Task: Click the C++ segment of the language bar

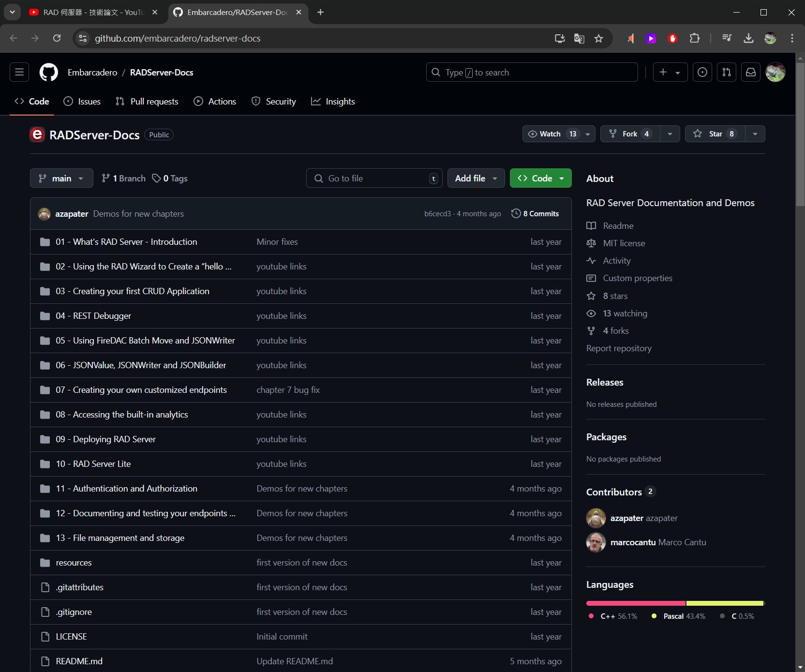Action: (x=636, y=603)
